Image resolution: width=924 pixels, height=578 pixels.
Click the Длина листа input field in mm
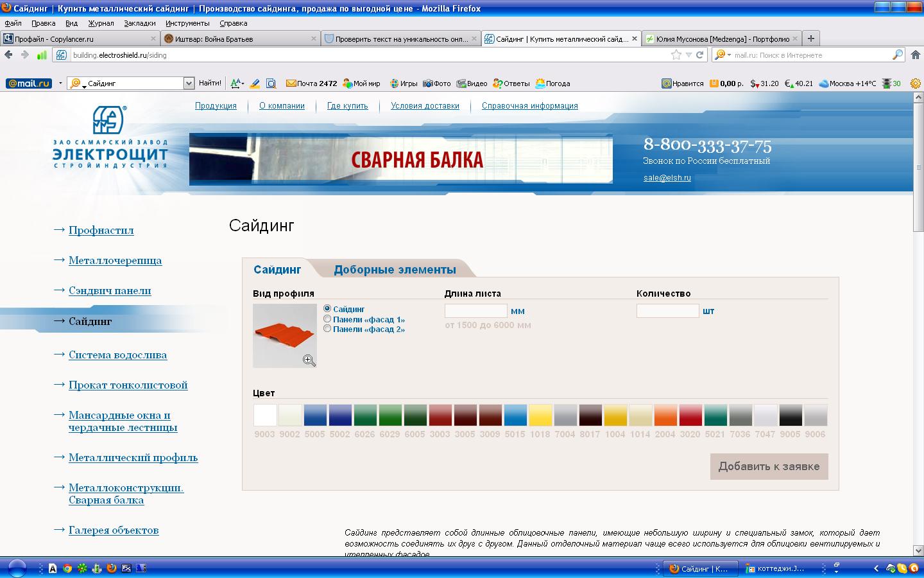click(x=476, y=311)
